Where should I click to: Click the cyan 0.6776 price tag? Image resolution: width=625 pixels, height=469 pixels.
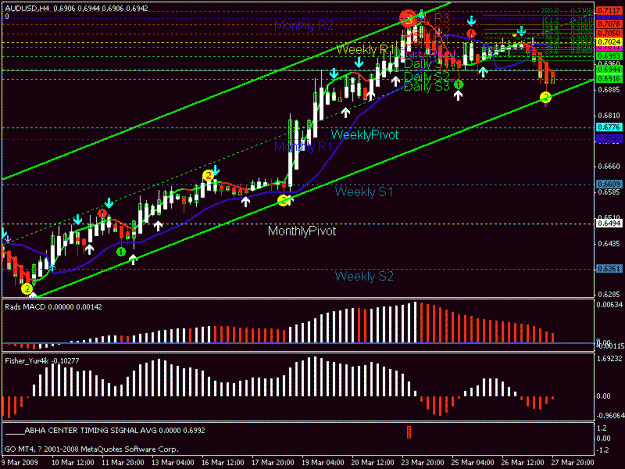(609, 127)
